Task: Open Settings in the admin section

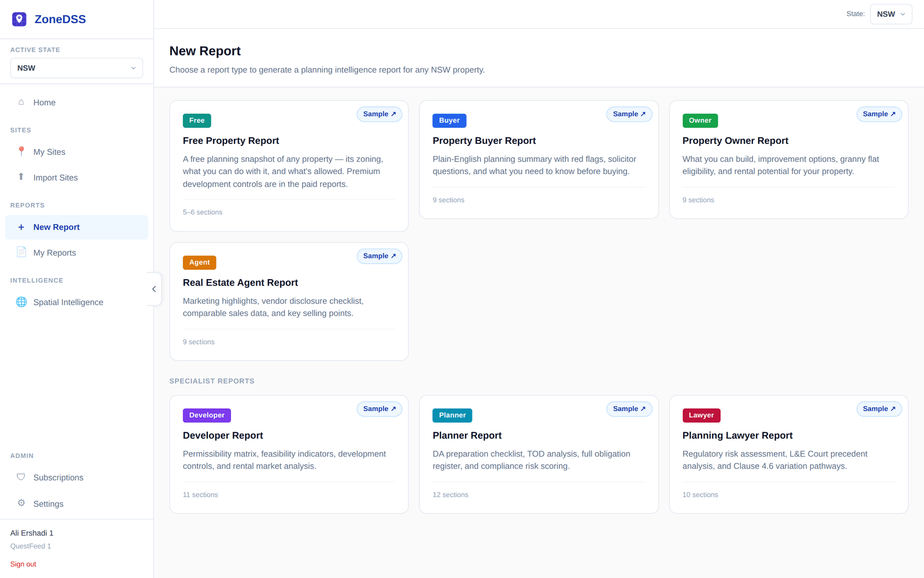Action: [x=76, y=504]
